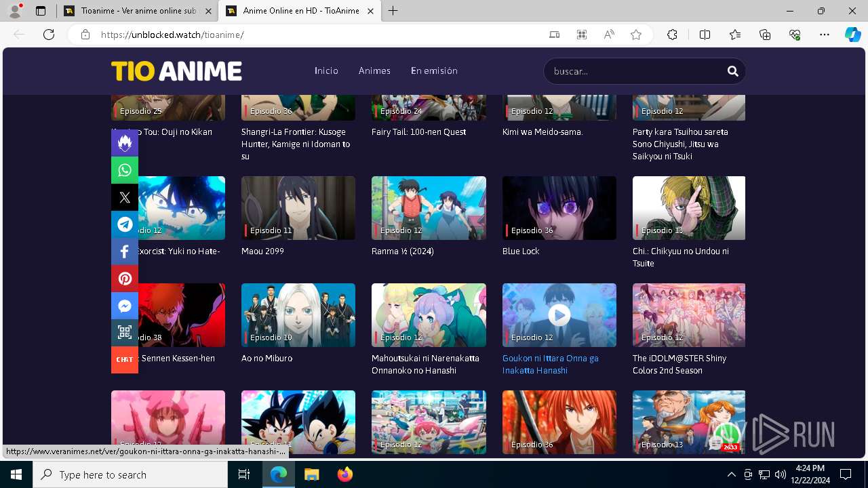Open Goukon ni Ittara Onna ga Inakatta link
Viewport: 868px width, 488px height.
click(x=551, y=365)
